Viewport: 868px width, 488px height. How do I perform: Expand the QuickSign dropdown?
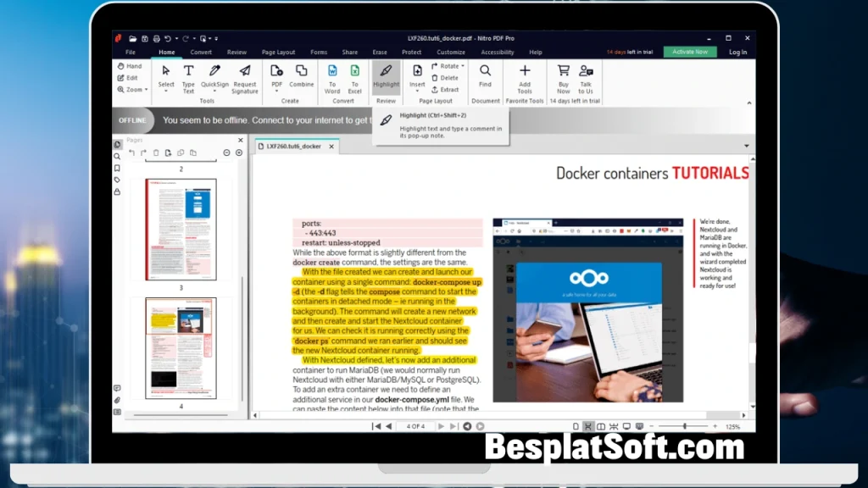pos(214,91)
